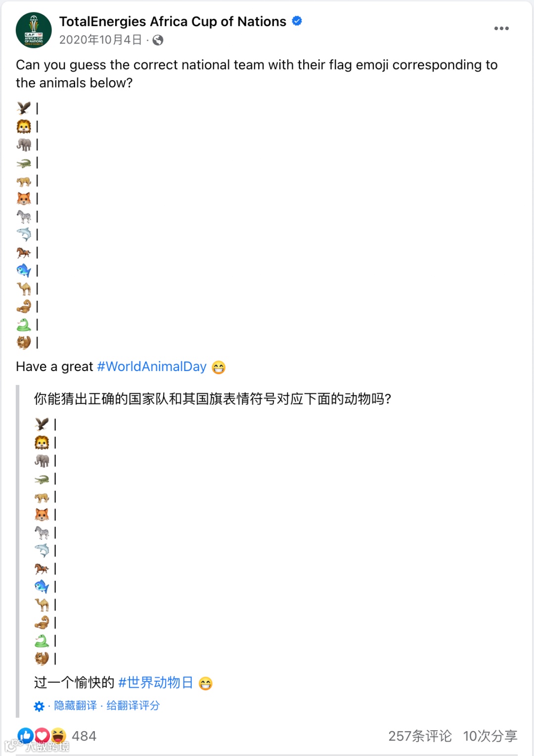Click the translated question text
Viewport: 534px width, 756px height.
213,399
